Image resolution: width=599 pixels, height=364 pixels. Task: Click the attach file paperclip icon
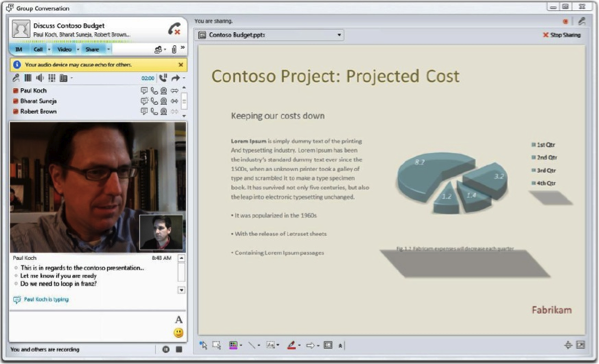174,49
